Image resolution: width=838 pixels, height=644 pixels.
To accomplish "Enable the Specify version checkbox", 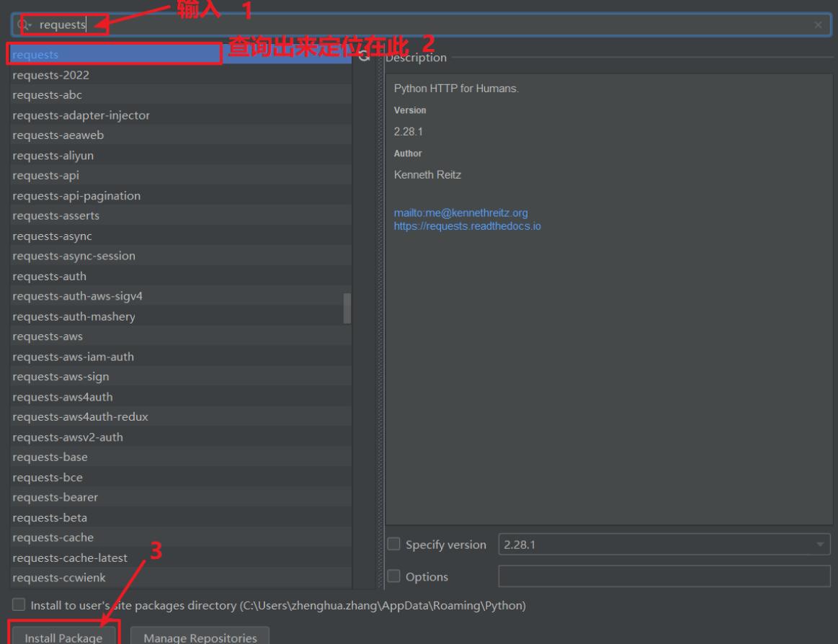I will pos(394,545).
